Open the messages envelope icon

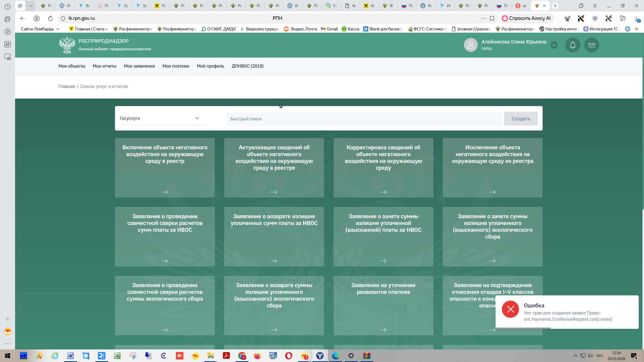(591, 45)
